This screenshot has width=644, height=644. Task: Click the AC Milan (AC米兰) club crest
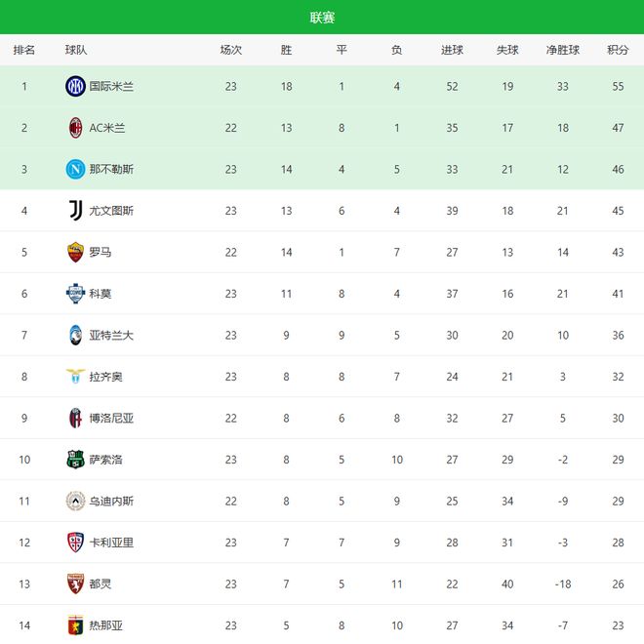(75, 128)
